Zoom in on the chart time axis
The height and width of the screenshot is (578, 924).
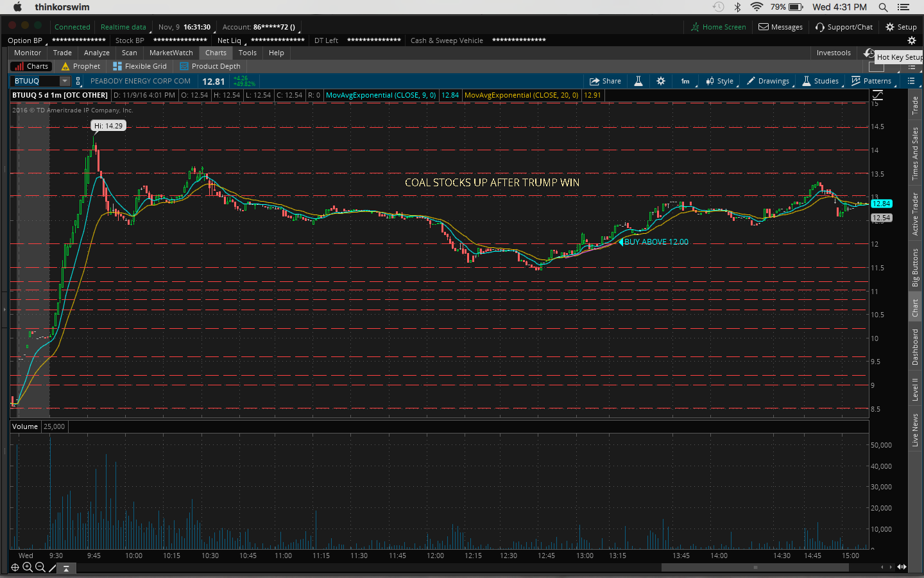click(x=28, y=567)
